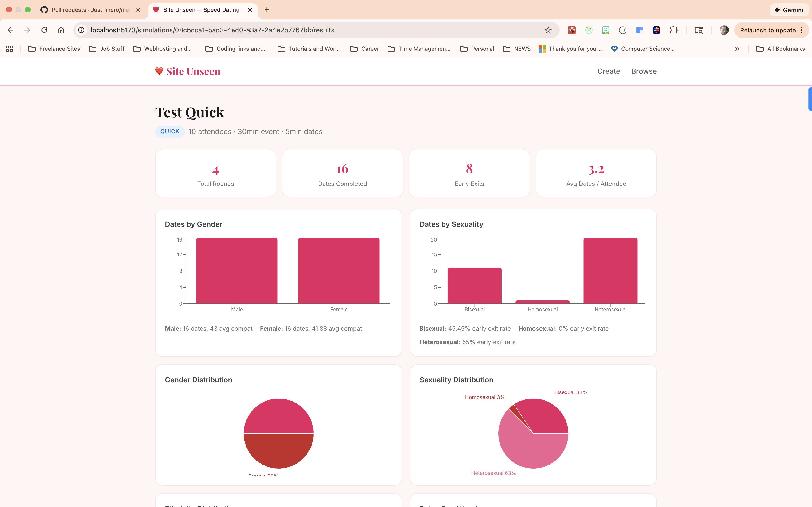This screenshot has width=812, height=507.
Task: Click the address bar URL field
Action: (315, 30)
